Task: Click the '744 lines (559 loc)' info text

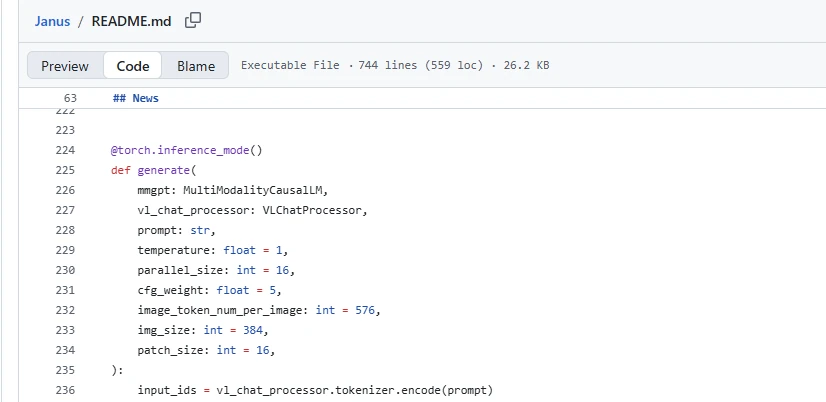Action: click(x=420, y=65)
